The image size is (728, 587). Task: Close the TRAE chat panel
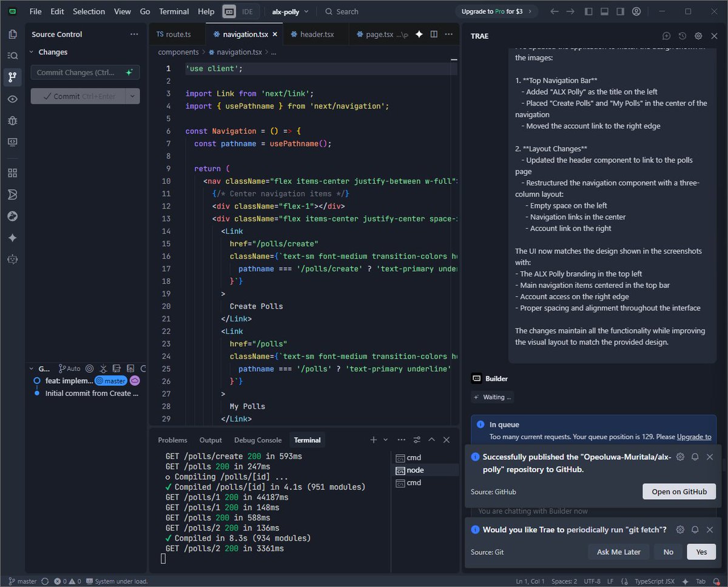point(715,36)
